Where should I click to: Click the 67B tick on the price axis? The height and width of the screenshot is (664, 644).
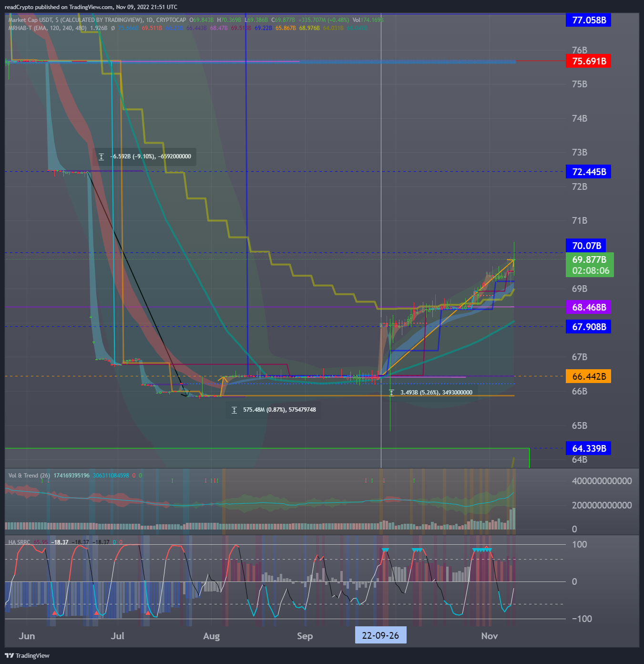point(580,357)
